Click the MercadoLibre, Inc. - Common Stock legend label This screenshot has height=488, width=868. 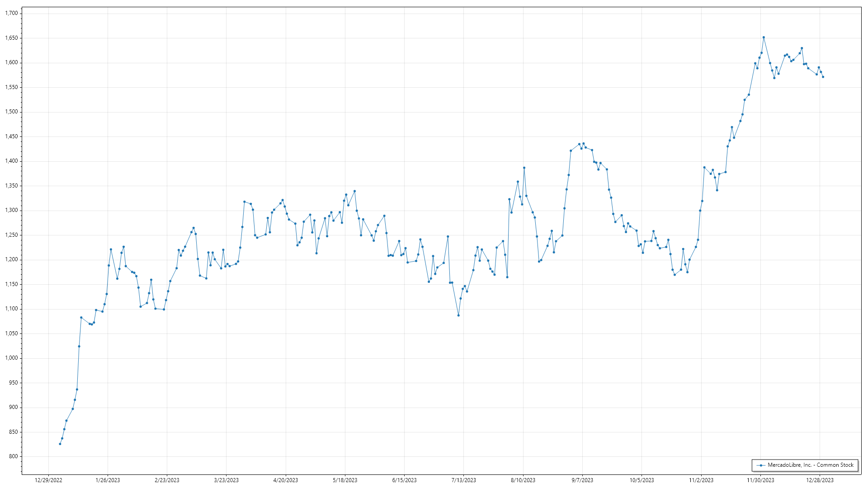(810, 465)
